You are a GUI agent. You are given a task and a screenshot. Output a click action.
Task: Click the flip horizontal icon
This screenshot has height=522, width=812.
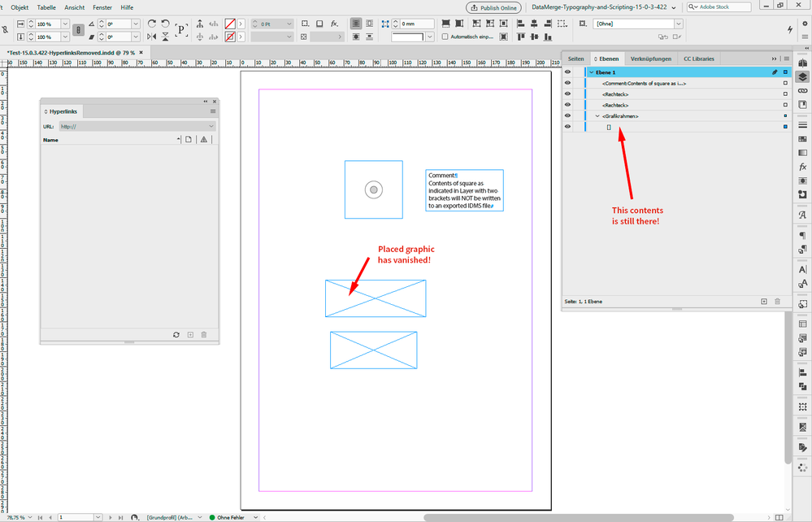tap(152, 37)
